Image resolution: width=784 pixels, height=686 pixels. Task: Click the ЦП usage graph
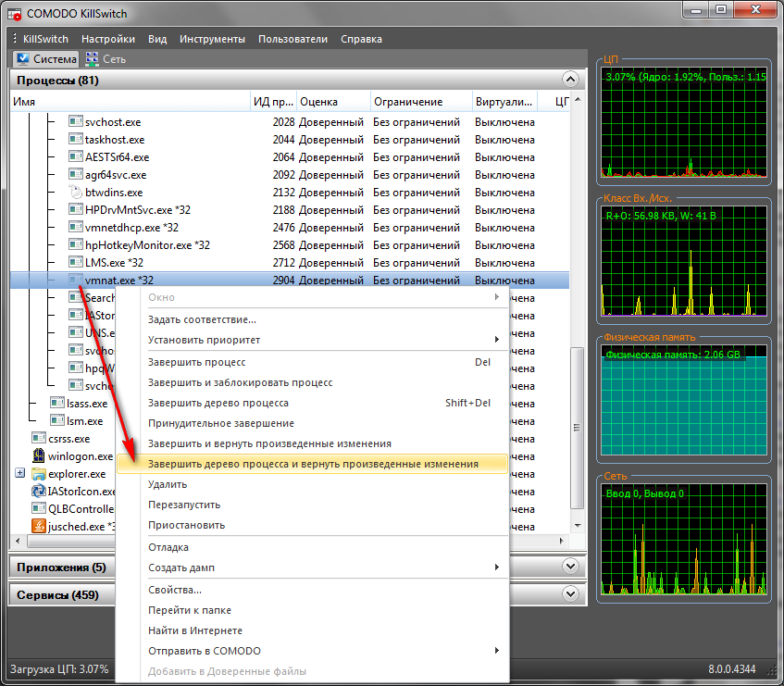pyautogui.click(x=683, y=123)
